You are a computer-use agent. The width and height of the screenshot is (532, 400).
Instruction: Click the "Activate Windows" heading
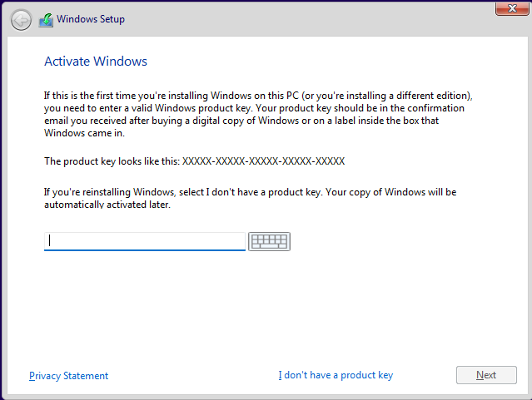pyautogui.click(x=95, y=62)
